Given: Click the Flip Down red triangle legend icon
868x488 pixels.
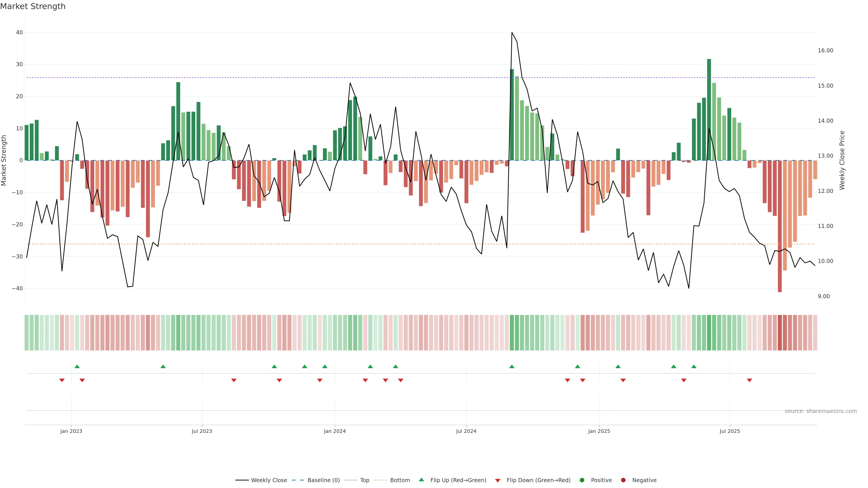Looking at the screenshot, I should pos(498,481).
